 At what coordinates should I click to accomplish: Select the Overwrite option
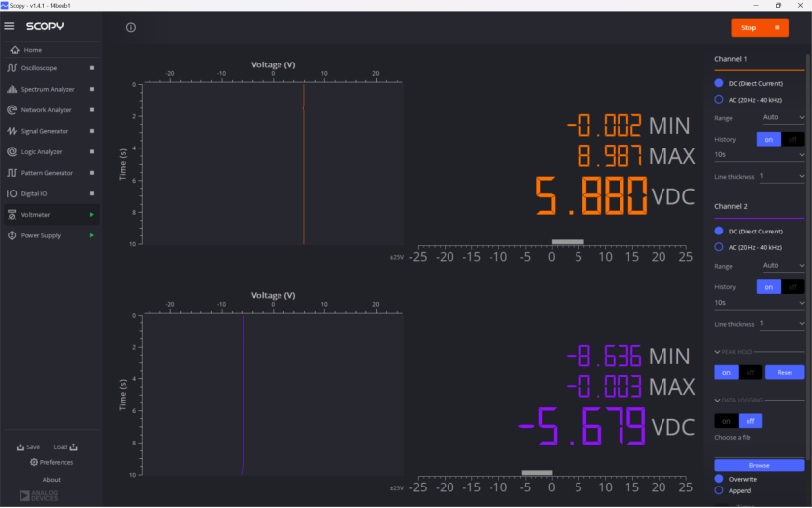tap(719, 479)
